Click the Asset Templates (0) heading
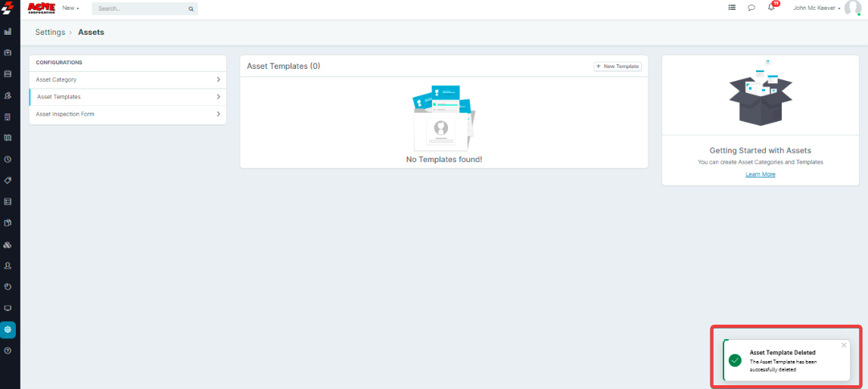Screen dimensions: 868x389 tap(284, 67)
